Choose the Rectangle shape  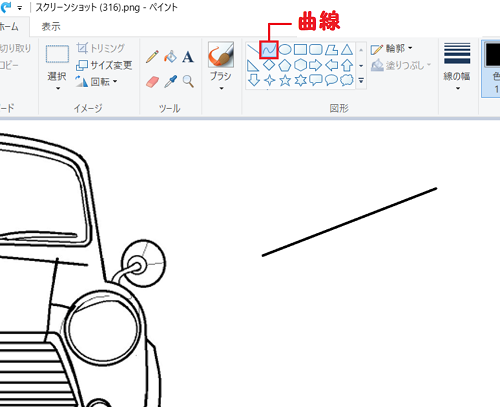click(300, 50)
